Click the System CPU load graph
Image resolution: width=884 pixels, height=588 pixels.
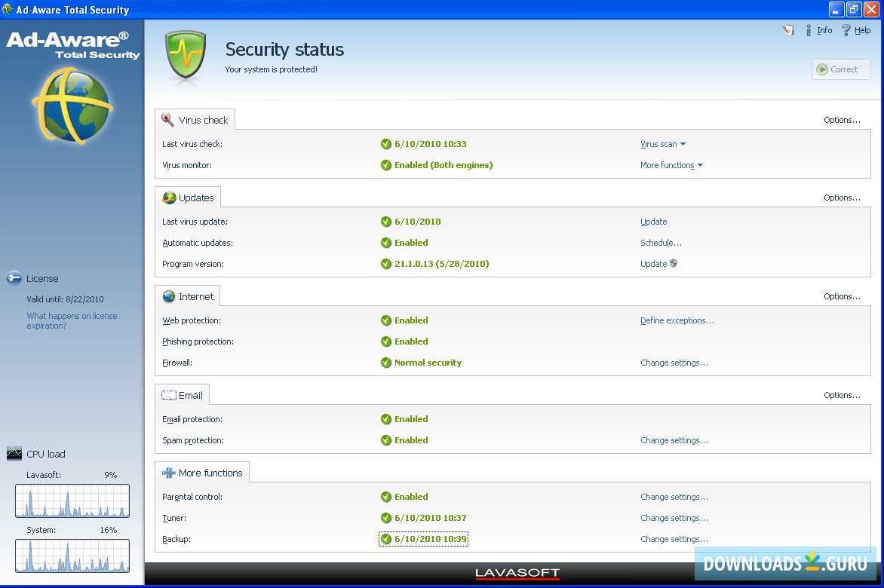(x=72, y=556)
